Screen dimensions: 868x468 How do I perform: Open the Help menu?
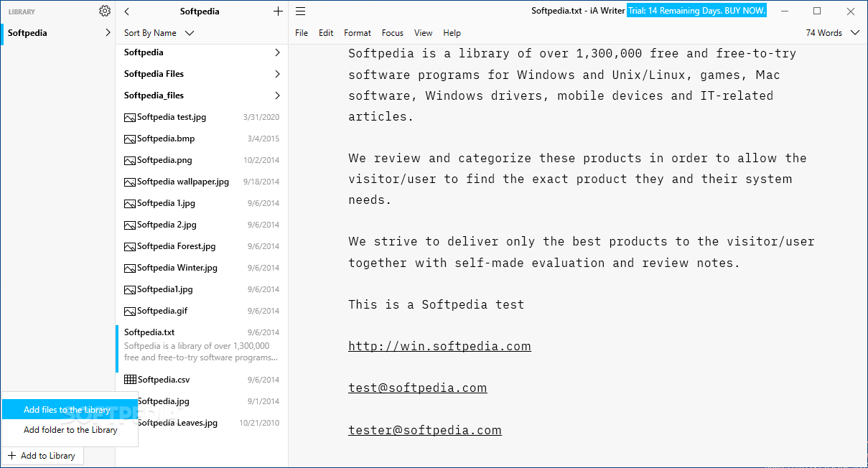tap(452, 33)
